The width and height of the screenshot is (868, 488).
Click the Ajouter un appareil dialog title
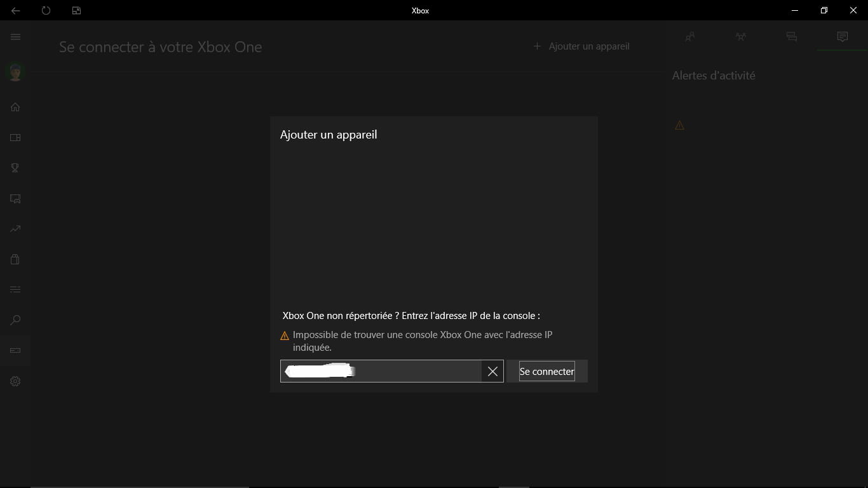pos(329,135)
